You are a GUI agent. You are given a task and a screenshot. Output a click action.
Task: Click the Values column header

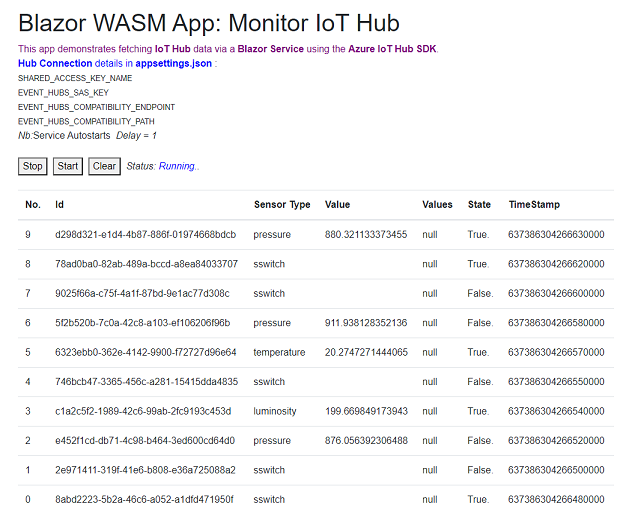437,204
